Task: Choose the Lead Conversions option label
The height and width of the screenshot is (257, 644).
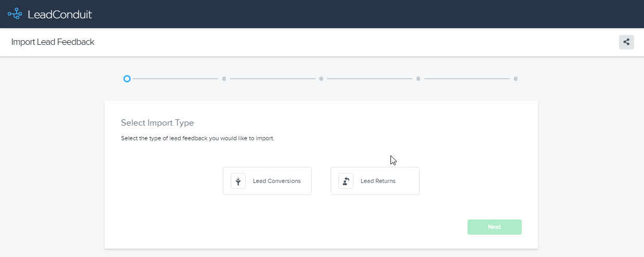Action: pos(276,181)
